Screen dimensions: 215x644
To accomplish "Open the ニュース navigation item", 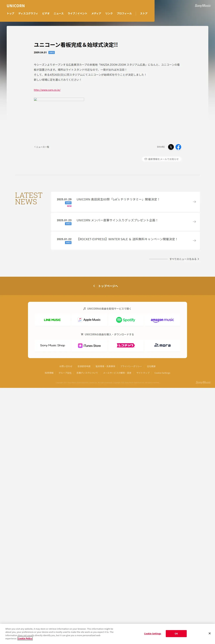I will pyautogui.click(x=59, y=14).
